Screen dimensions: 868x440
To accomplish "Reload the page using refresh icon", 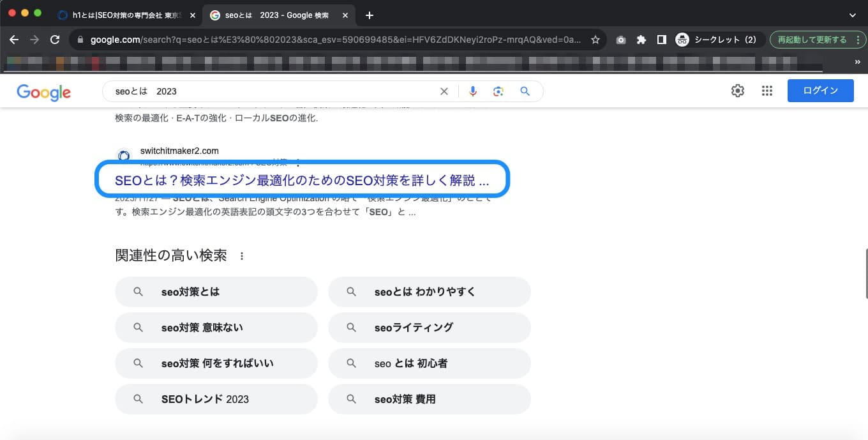I will 55,40.
